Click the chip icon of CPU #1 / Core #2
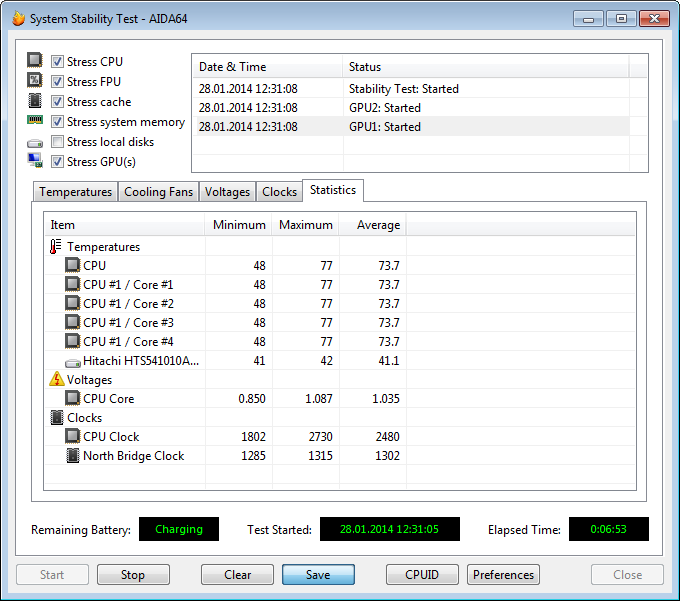This screenshot has width=680, height=601. click(72, 303)
